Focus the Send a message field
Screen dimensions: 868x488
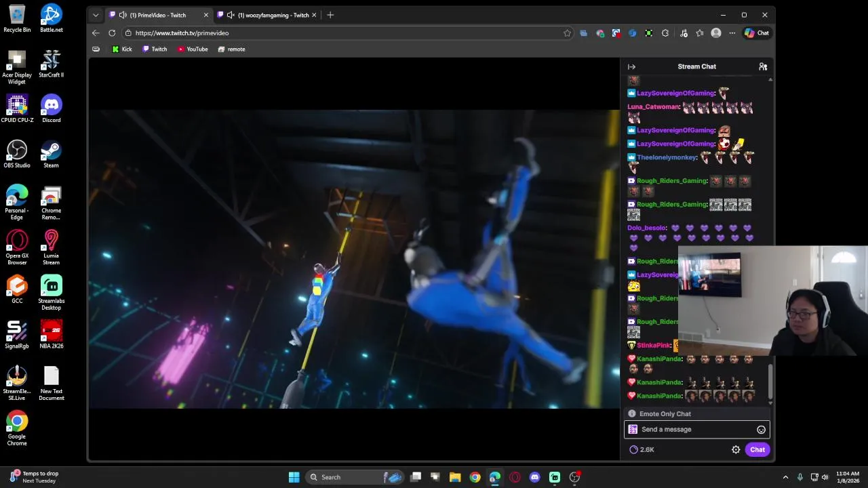pos(697,430)
